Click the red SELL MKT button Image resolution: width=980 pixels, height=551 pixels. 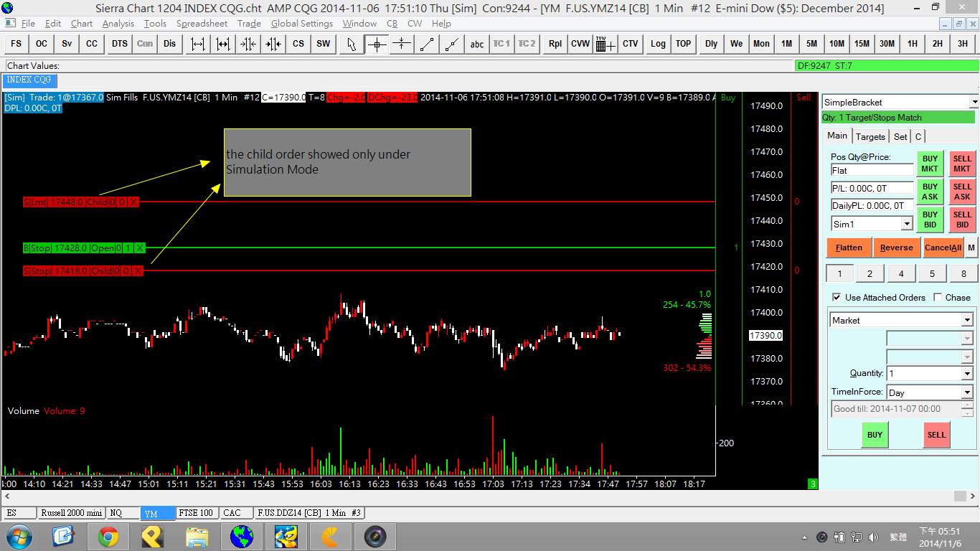coord(961,164)
